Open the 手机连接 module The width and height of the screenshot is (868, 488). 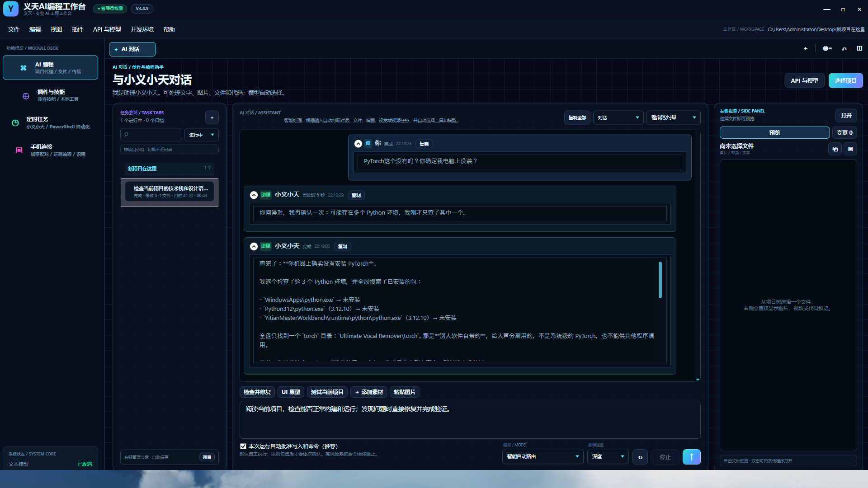(x=50, y=150)
